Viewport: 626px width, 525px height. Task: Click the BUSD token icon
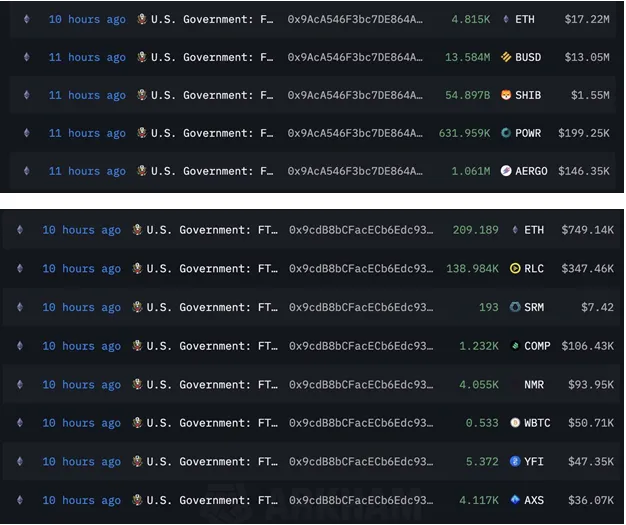(x=506, y=57)
